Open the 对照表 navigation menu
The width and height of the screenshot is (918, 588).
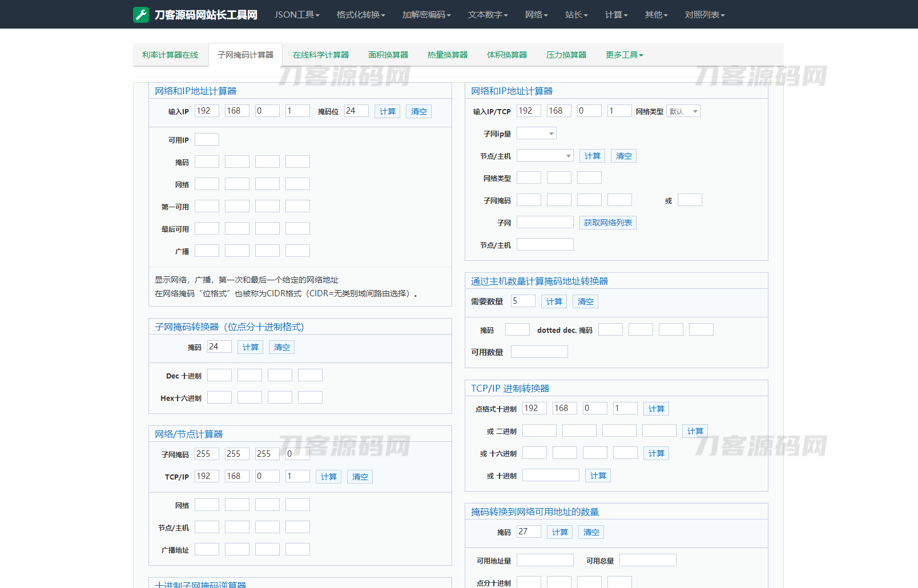point(704,15)
